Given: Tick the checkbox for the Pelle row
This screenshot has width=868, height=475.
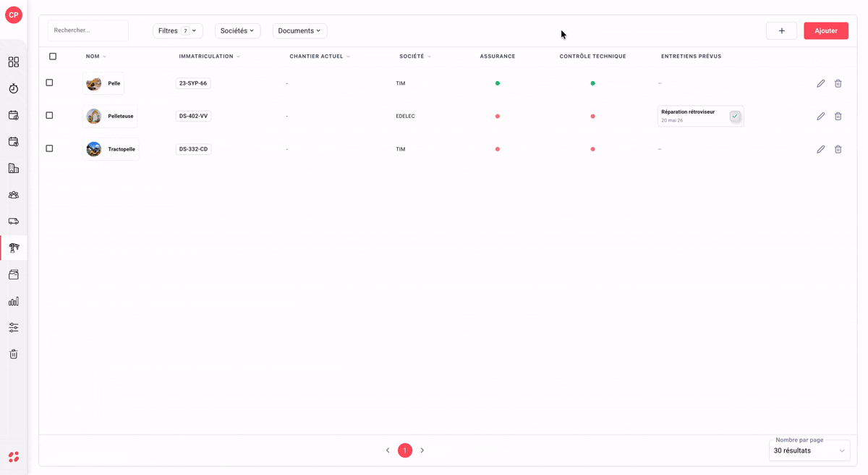Looking at the screenshot, I should click(x=49, y=83).
